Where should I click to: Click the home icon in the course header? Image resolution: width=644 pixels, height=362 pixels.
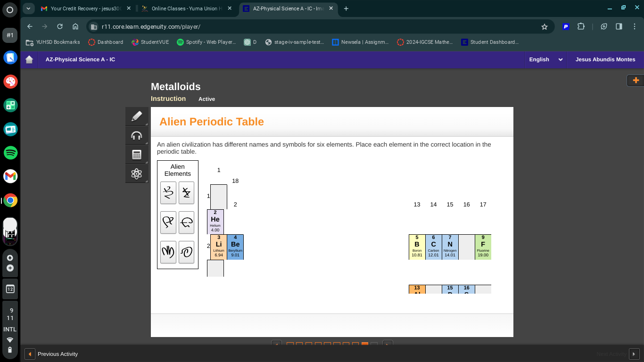[x=29, y=59]
